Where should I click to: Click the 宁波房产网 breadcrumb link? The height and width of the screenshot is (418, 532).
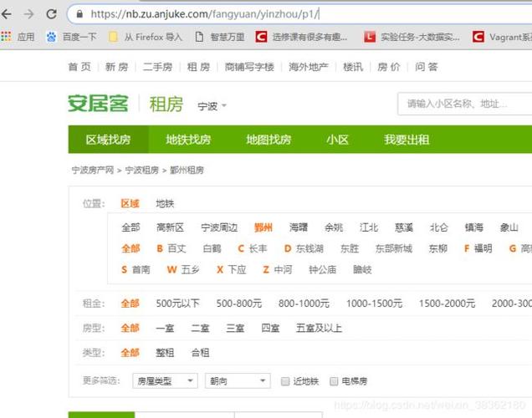tap(93, 170)
